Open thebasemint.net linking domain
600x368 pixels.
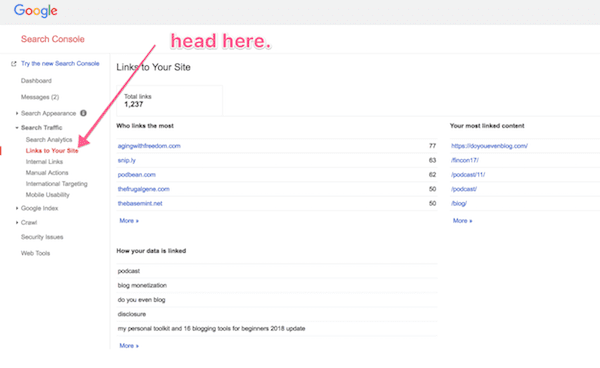point(140,204)
